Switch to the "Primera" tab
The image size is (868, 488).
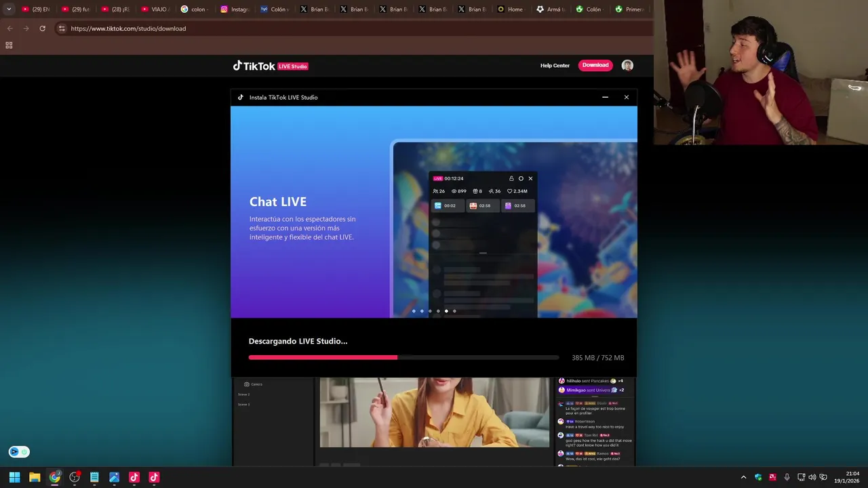pyautogui.click(x=630, y=9)
